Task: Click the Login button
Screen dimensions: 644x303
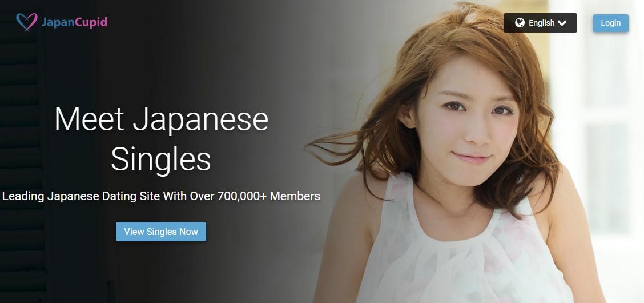Action: [611, 23]
